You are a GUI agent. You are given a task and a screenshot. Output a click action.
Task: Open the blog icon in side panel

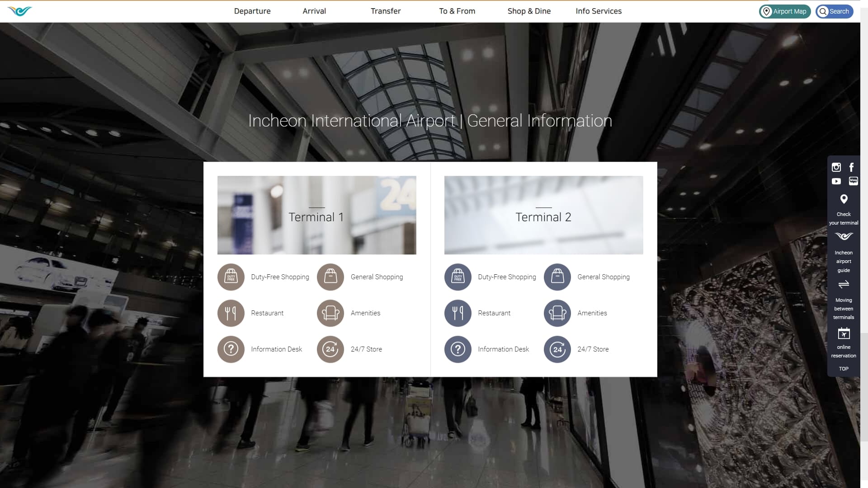click(x=854, y=181)
